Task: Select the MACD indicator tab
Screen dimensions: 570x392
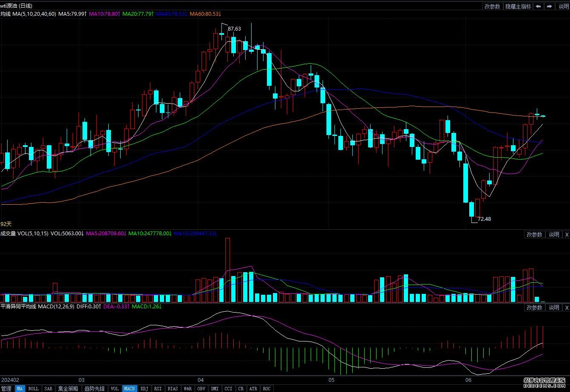Action: (x=130, y=389)
